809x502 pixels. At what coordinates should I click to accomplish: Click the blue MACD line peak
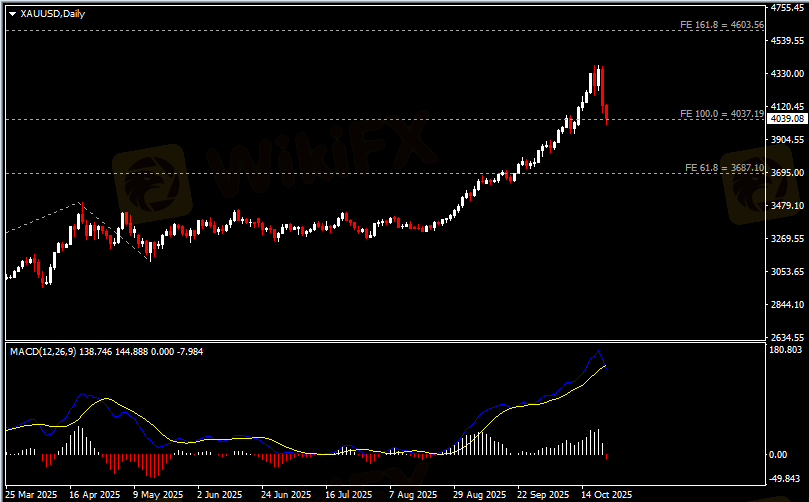click(x=598, y=351)
